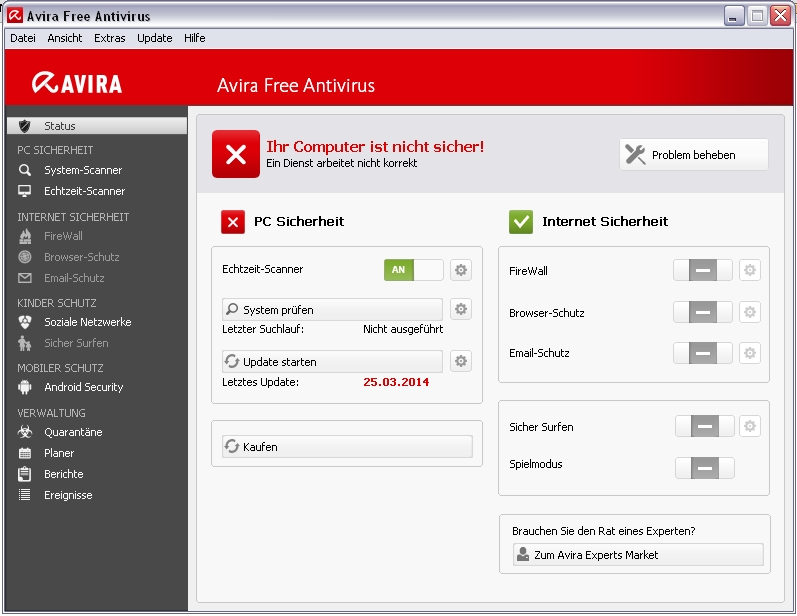This screenshot has height=616, width=797.
Task: Click the calendar icon beside Planer
Action: (x=24, y=453)
